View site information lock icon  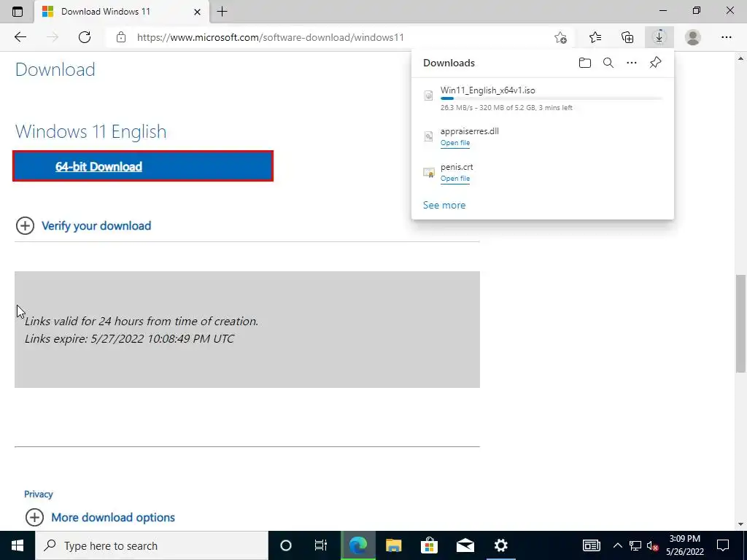tap(121, 37)
